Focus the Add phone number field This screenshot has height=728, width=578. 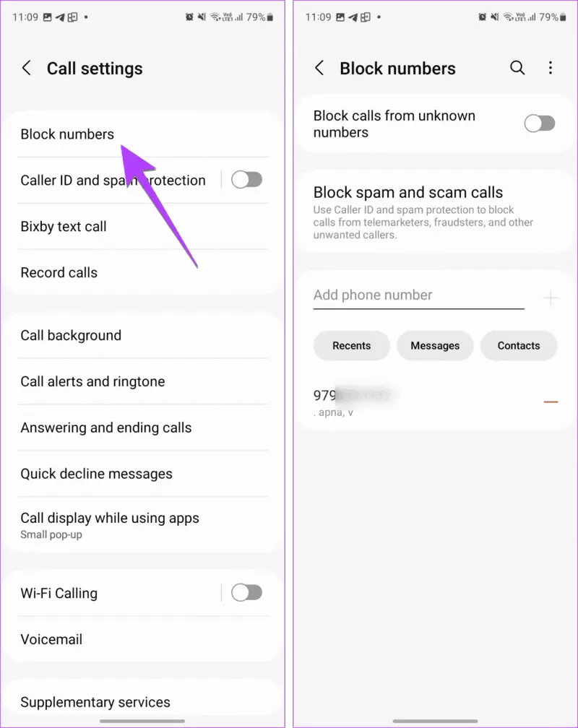tap(418, 296)
